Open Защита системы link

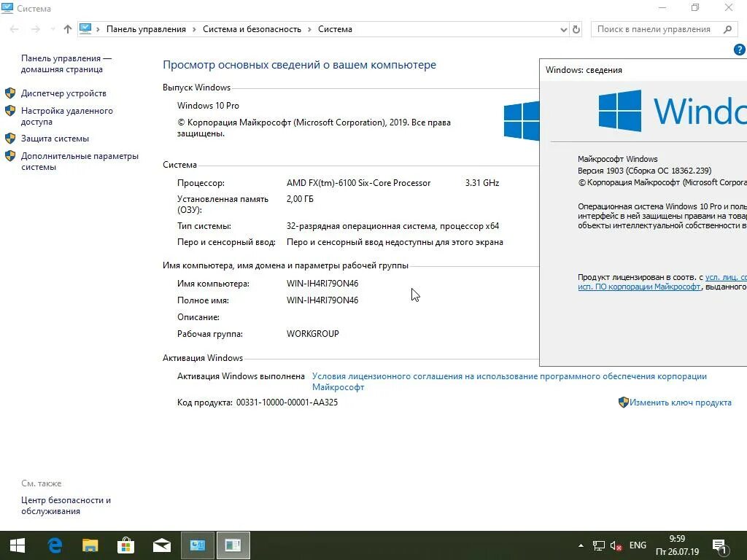[x=55, y=139]
